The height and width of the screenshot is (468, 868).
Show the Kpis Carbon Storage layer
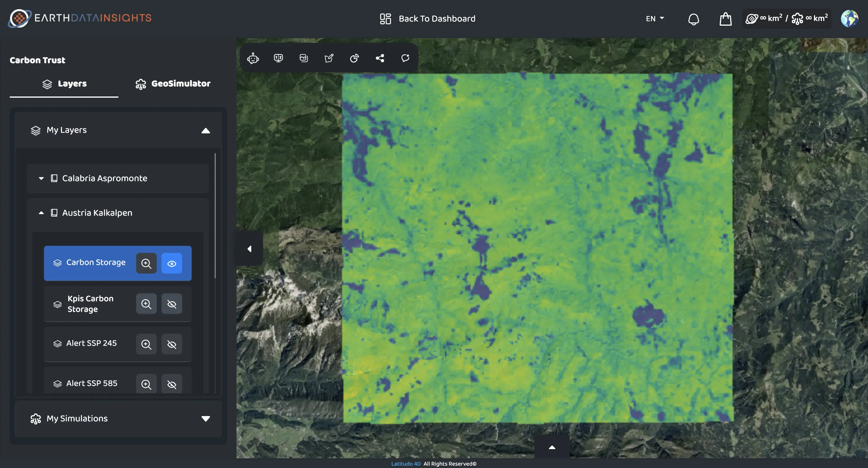coord(172,304)
